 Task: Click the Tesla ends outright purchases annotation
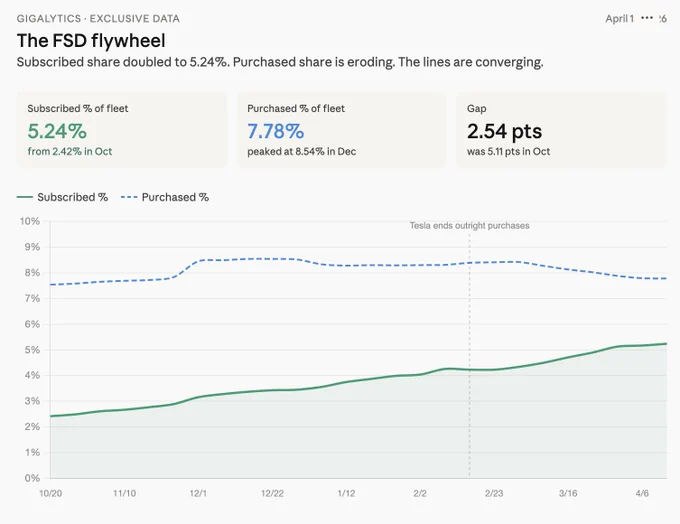coord(469,226)
